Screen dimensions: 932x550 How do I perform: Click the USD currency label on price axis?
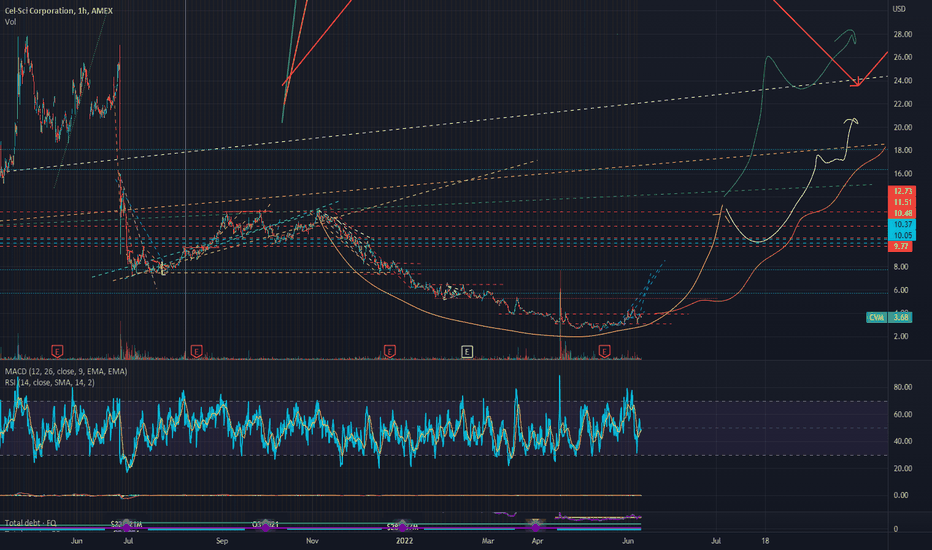tap(899, 9)
